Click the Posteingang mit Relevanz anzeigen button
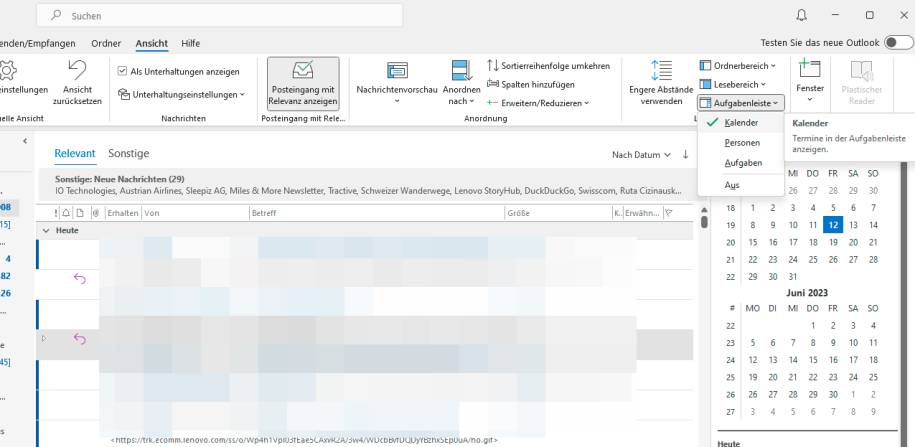Image resolution: width=915 pixels, height=447 pixels. pyautogui.click(x=303, y=84)
